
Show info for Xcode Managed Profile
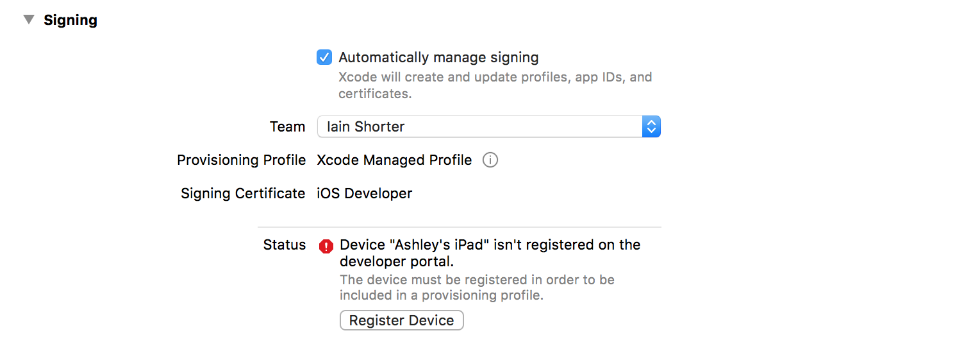[490, 160]
